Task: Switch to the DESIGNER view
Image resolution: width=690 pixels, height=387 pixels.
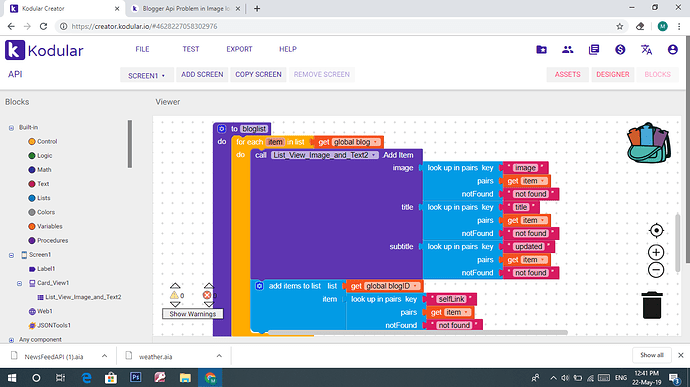Action: pos(613,74)
